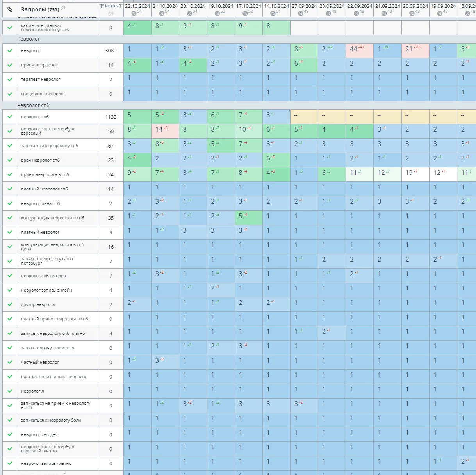Click frequency 67 in 'записаться к неврологу спб' row
Image resolution: width=476 pixels, height=475 pixels.
(111, 146)
